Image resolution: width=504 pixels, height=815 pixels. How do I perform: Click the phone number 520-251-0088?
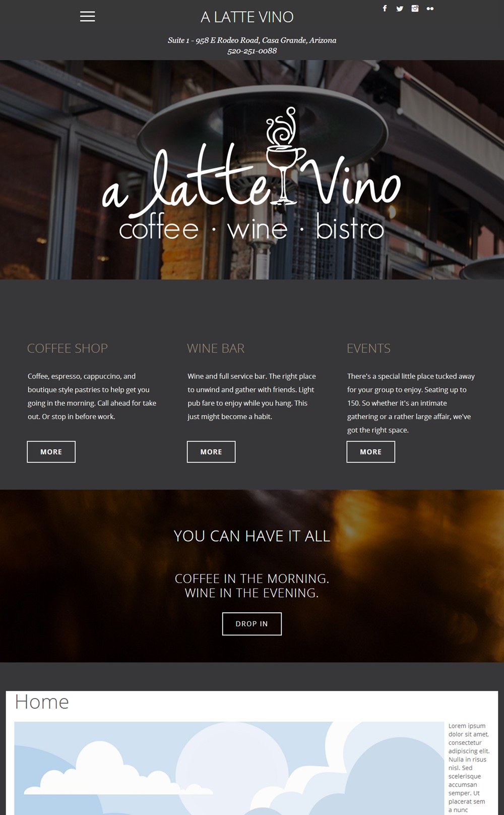point(252,51)
